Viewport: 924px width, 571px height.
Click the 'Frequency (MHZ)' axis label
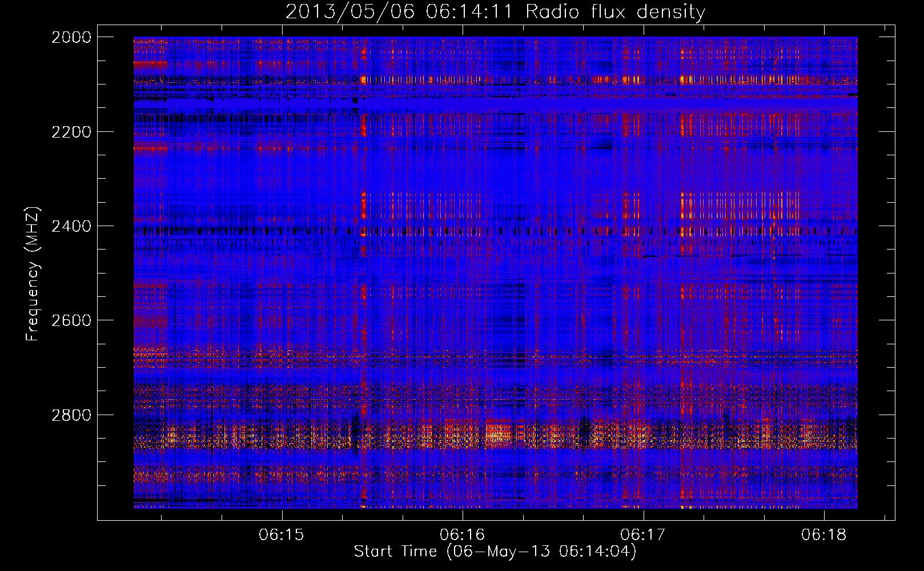33,274
